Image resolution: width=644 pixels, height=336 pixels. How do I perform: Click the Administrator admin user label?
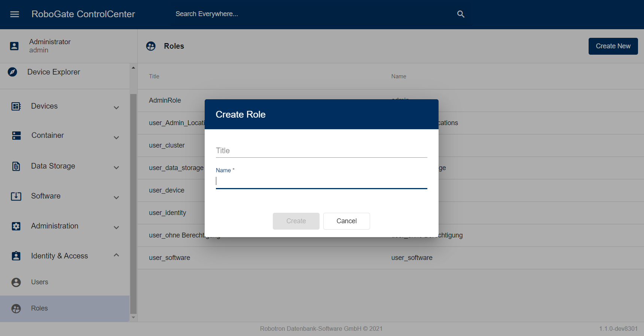tap(50, 46)
